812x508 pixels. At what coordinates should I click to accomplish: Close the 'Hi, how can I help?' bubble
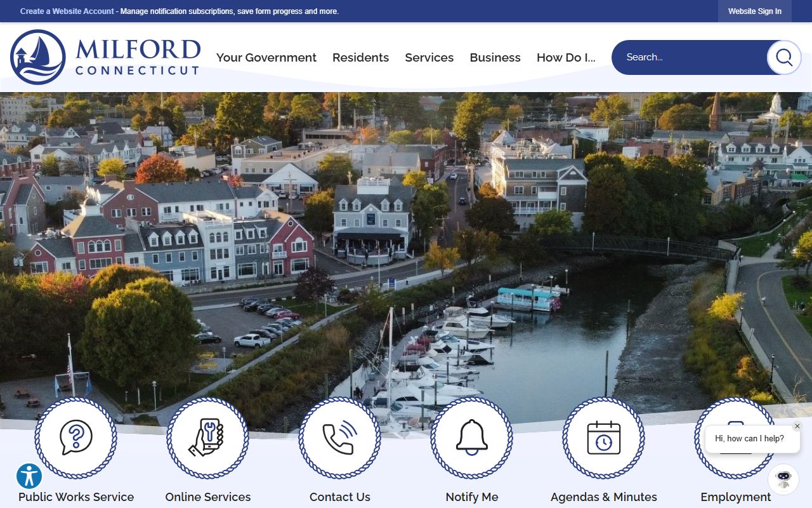click(797, 426)
